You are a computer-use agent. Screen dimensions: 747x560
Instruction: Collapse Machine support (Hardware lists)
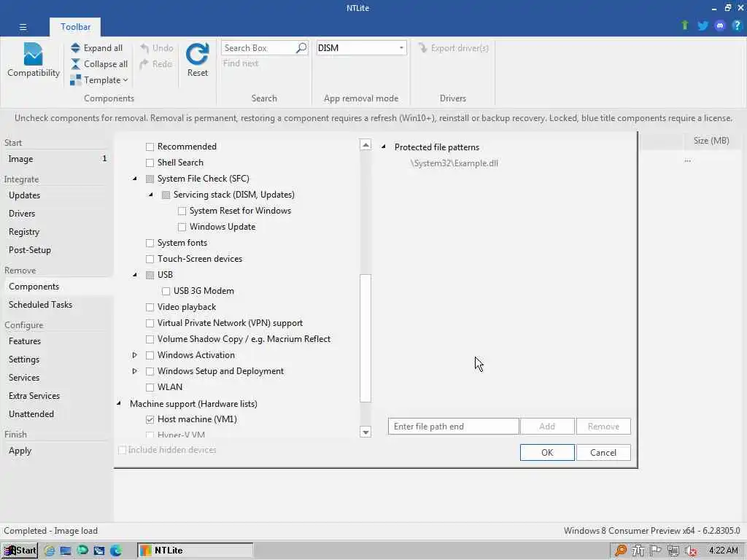(x=119, y=404)
